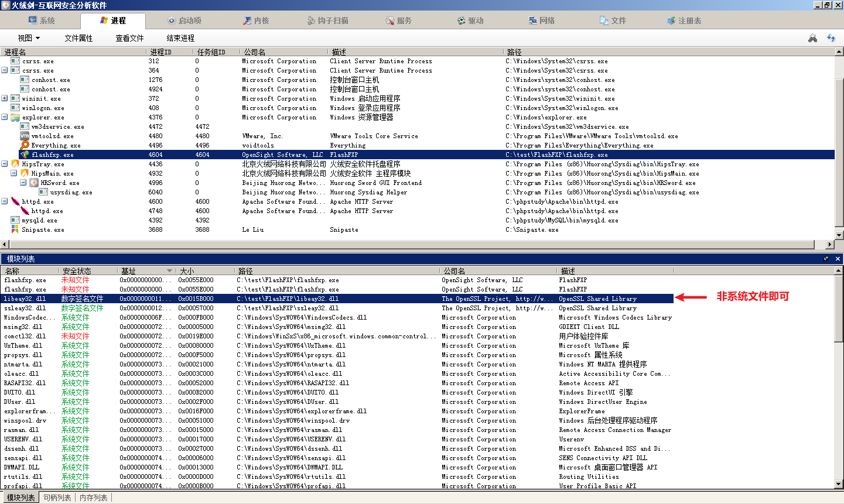Click the HipsTray.exe shield icon
The width and height of the screenshot is (844, 504).
[x=15, y=164]
